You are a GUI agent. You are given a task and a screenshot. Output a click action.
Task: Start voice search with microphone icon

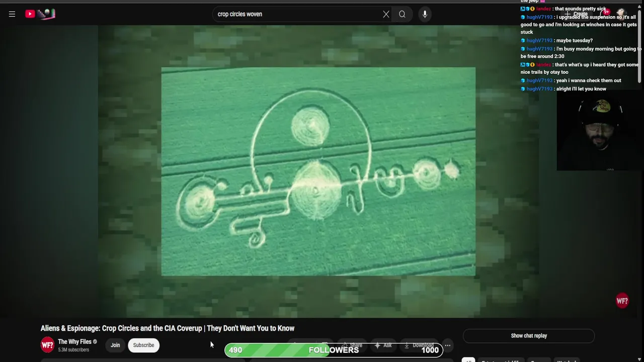[x=425, y=14]
